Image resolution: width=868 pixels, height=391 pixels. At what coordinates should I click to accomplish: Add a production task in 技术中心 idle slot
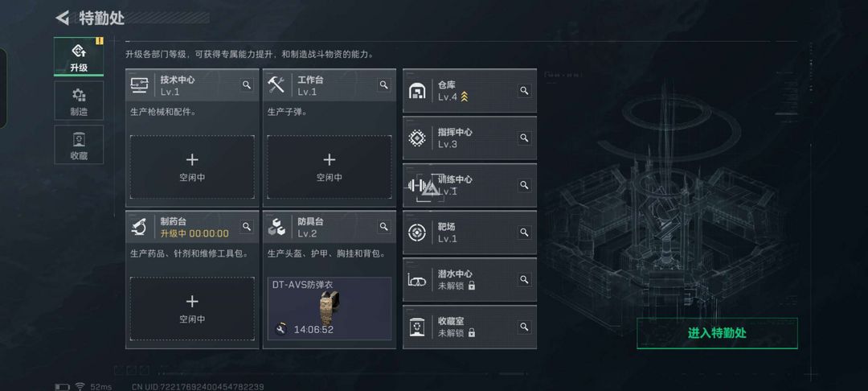click(x=192, y=167)
